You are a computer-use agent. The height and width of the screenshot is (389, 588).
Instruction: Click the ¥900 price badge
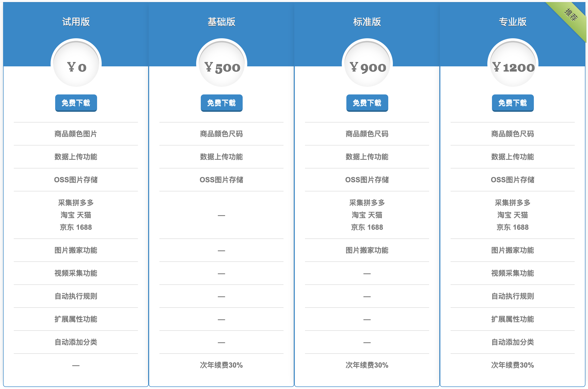tap(367, 64)
